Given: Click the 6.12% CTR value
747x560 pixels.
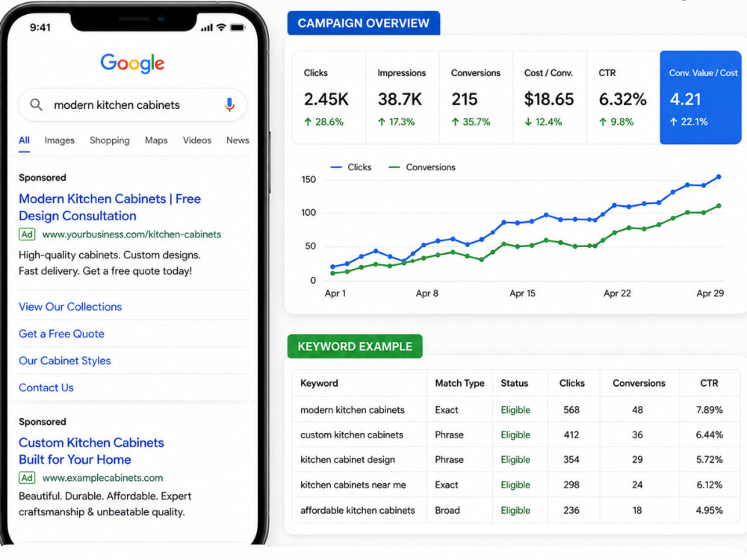Looking at the screenshot, I should tap(709, 485).
